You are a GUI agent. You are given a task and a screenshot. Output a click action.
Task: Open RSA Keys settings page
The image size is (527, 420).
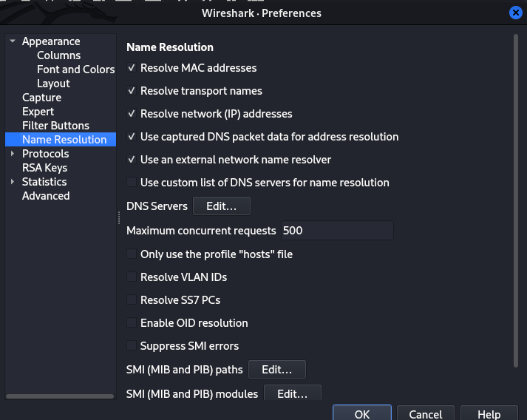tap(44, 168)
